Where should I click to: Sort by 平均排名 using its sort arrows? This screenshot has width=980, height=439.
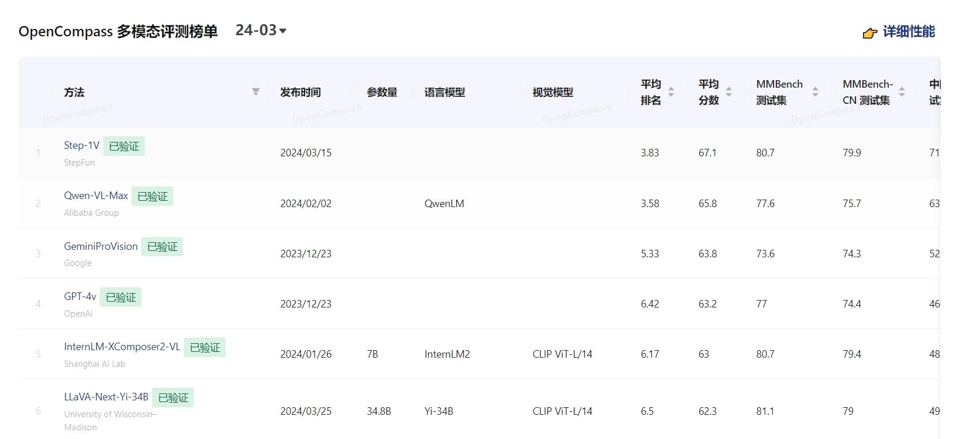coord(671,92)
